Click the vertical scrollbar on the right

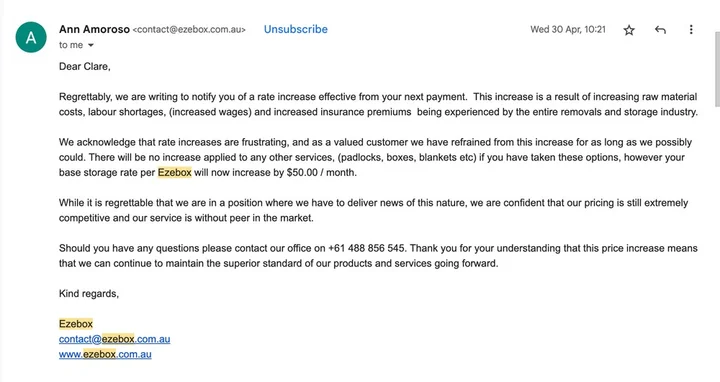[717, 69]
